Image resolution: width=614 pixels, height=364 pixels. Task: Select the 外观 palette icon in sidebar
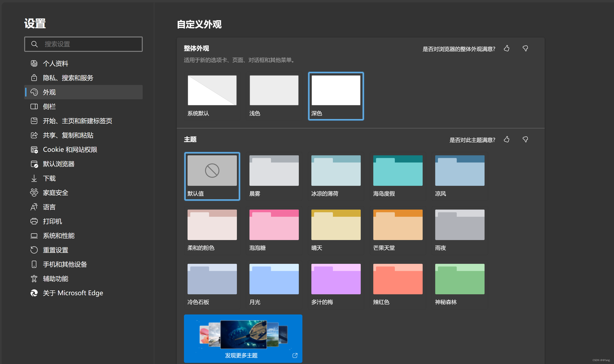pos(34,92)
